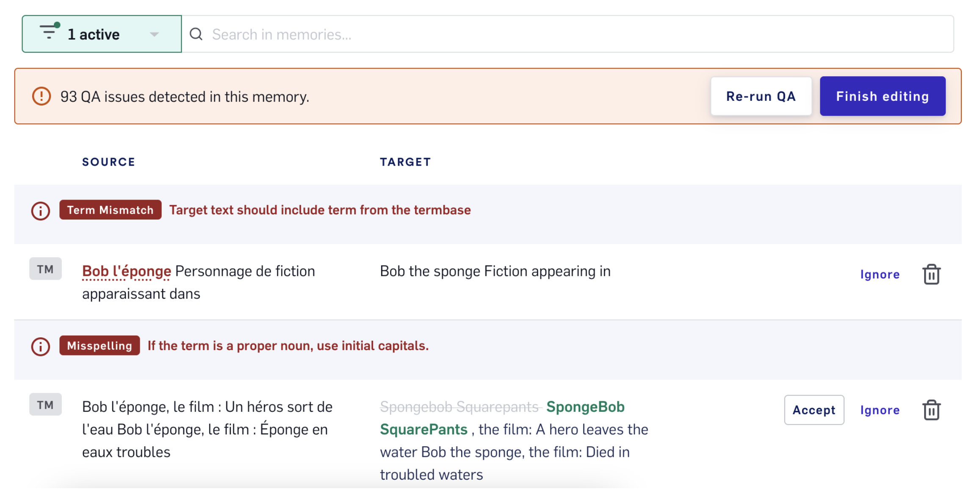The height and width of the screenshot is (489, 980).
Task: Accept the SpongeBob SquarePants correction
Action: (x=814, y=410)
